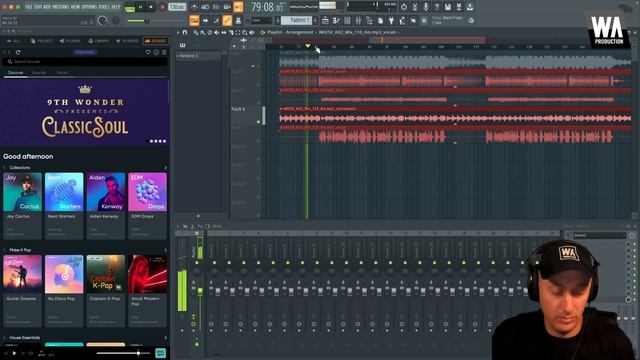Image resolution: width=640 pixels, height=360 pixels.
Task: Open the Guitar Dreams pack
Action: click(22, 290)
